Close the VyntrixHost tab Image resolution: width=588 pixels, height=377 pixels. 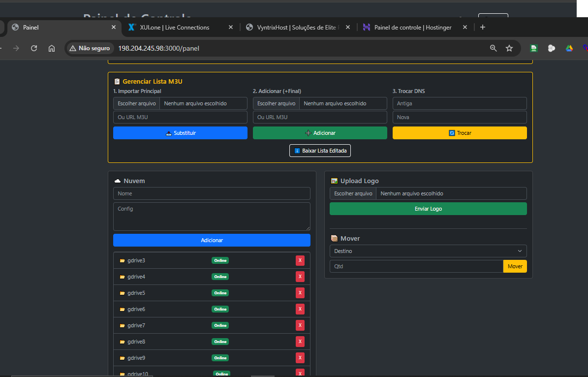pos(348,28)
